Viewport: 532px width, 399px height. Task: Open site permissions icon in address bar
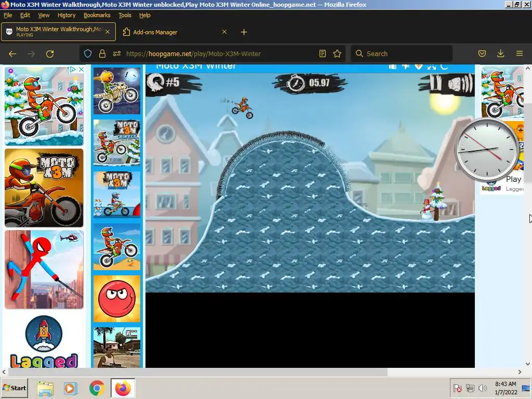pos(117,54)
